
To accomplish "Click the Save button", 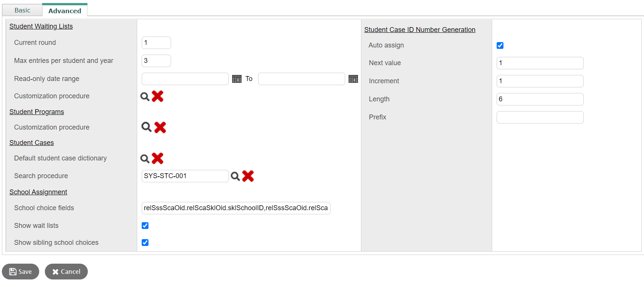I will coord(20,272).
